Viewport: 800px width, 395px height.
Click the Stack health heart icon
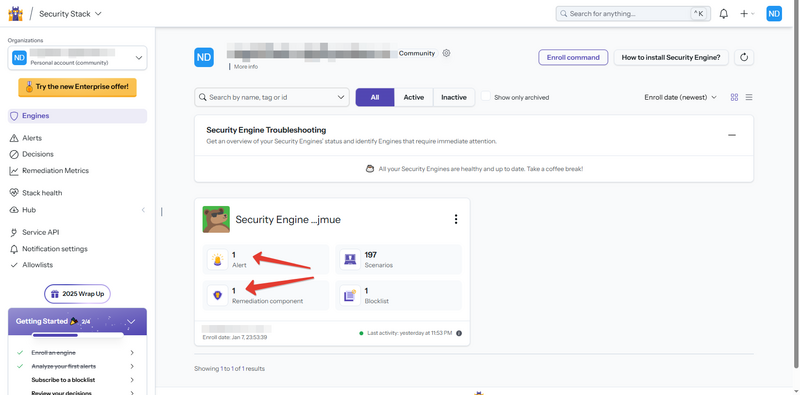(14, 193)
